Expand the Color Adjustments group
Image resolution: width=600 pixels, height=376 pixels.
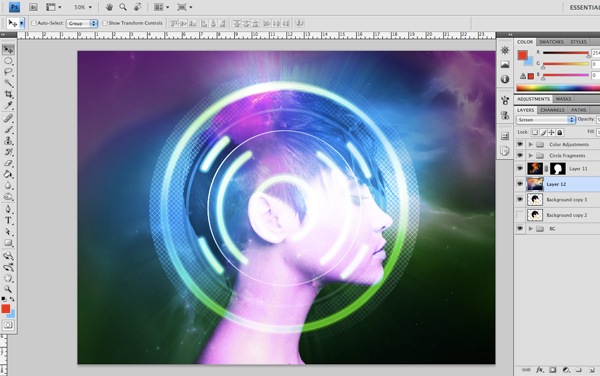tap(530, 144)
